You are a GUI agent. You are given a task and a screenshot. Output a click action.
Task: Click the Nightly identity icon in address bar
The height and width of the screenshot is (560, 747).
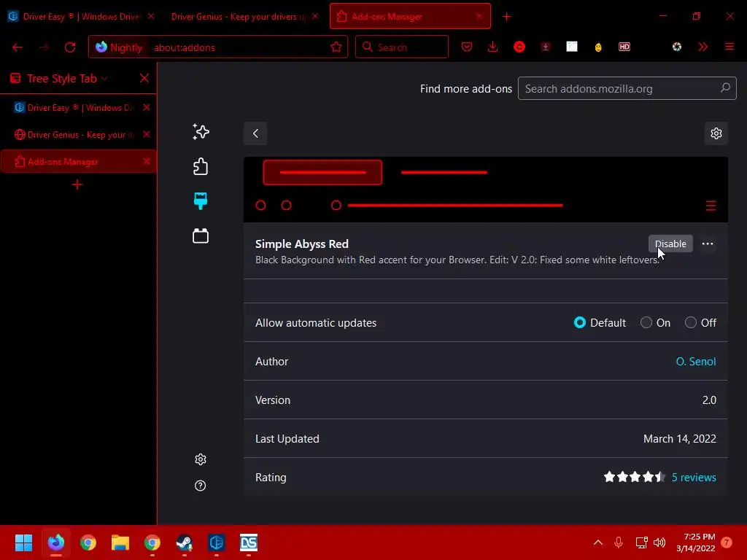pos(119,47)
